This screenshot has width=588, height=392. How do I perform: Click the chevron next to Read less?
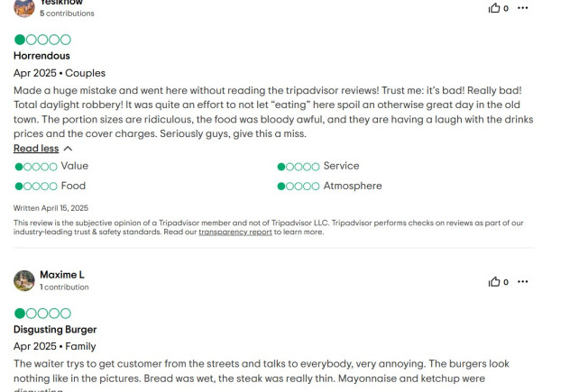point(68,149)
